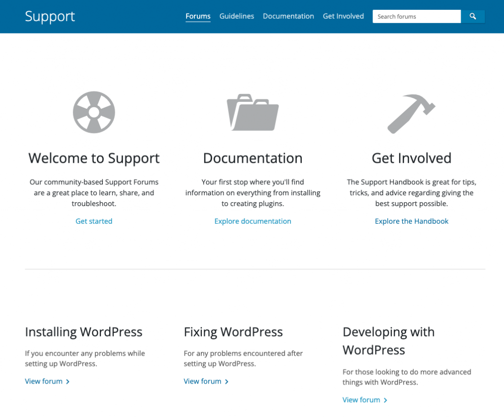Click chevron next to Fixing WordPress View forum
This screenshot has height=420, width=504.
(x=226, y=382)
